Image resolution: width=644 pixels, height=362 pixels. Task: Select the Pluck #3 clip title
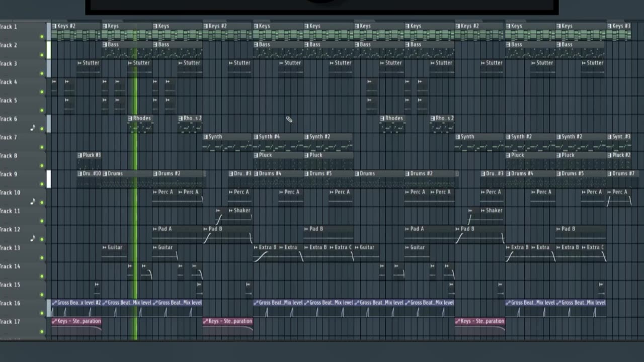tap(92, 155)
